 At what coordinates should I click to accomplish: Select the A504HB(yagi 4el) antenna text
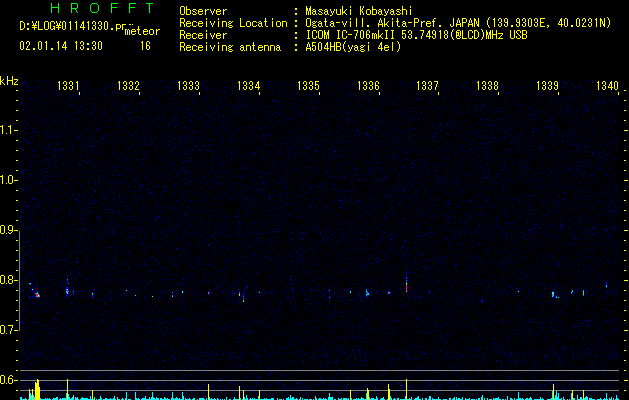(x=353, y=47)
